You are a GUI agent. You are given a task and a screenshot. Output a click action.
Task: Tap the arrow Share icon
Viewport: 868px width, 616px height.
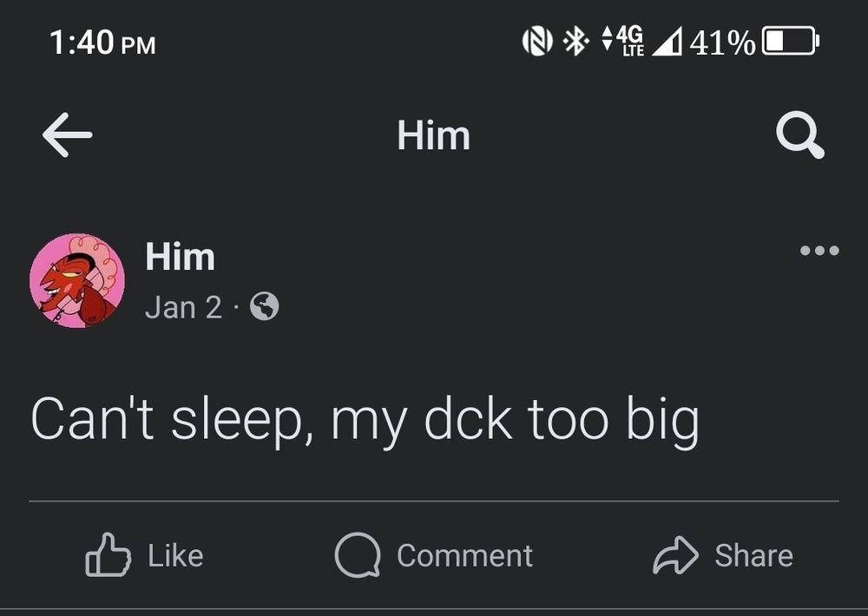pos(675,555)
